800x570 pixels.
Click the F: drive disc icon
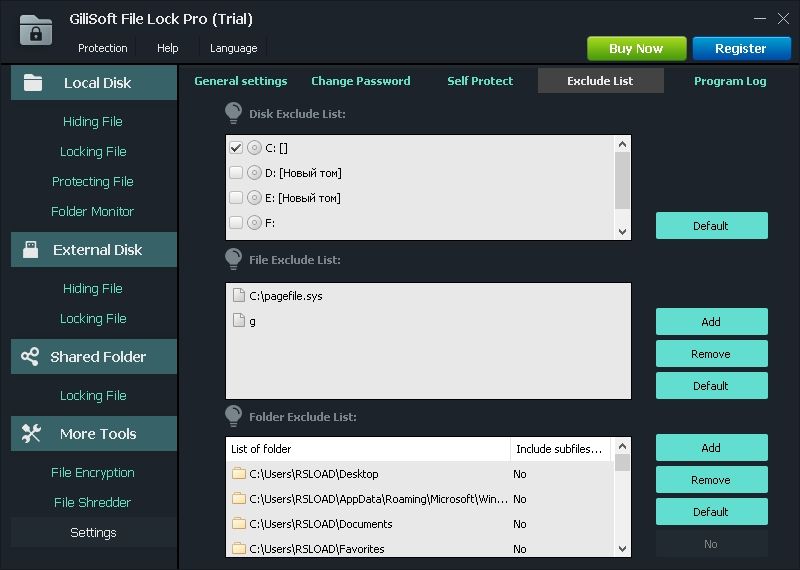254,222
